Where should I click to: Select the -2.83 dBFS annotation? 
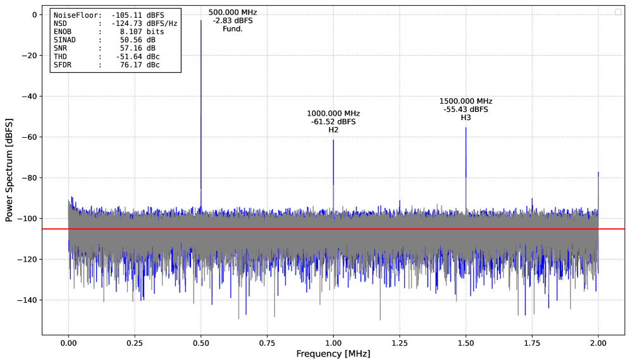[233, 20]
